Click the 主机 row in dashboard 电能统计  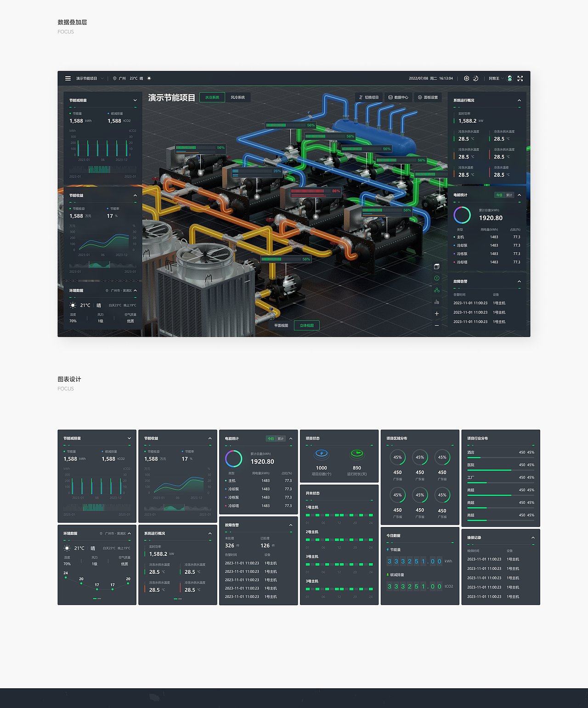(487, 238)
